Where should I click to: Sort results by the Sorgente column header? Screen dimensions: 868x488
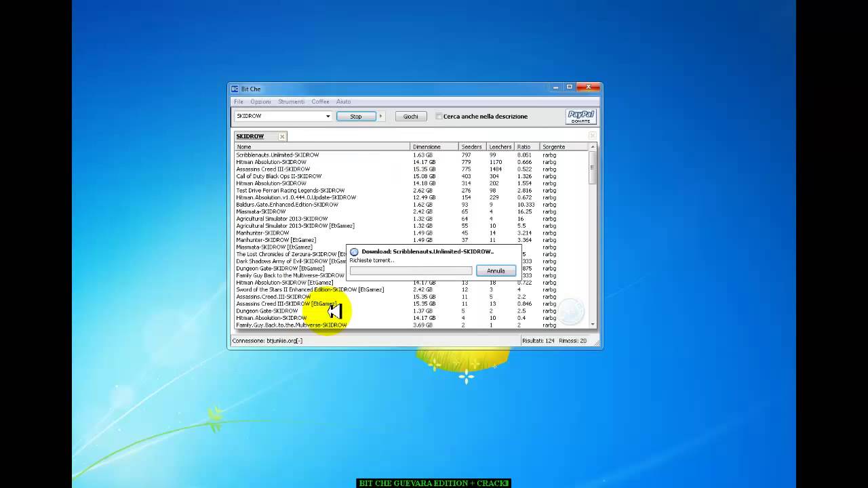click(564, 146)
